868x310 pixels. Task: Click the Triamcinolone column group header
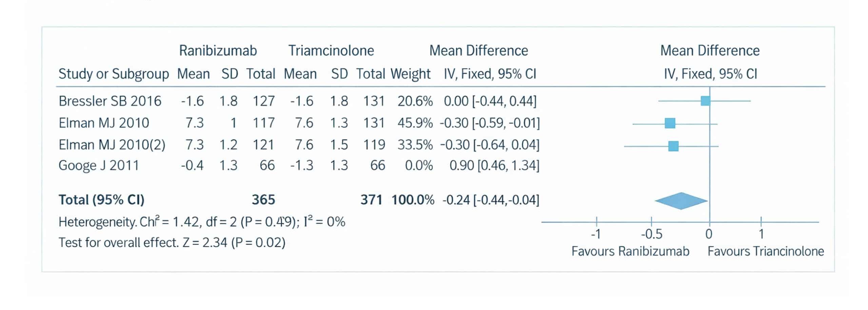[x=331, y=51]
